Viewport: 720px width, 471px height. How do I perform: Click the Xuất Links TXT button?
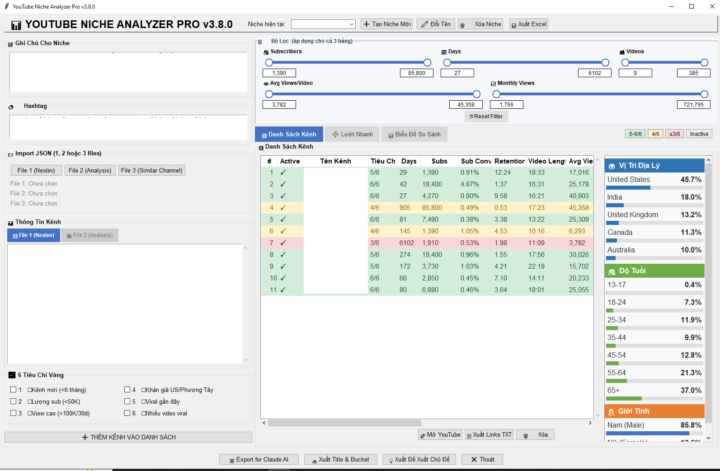click(x=489, y=435)
